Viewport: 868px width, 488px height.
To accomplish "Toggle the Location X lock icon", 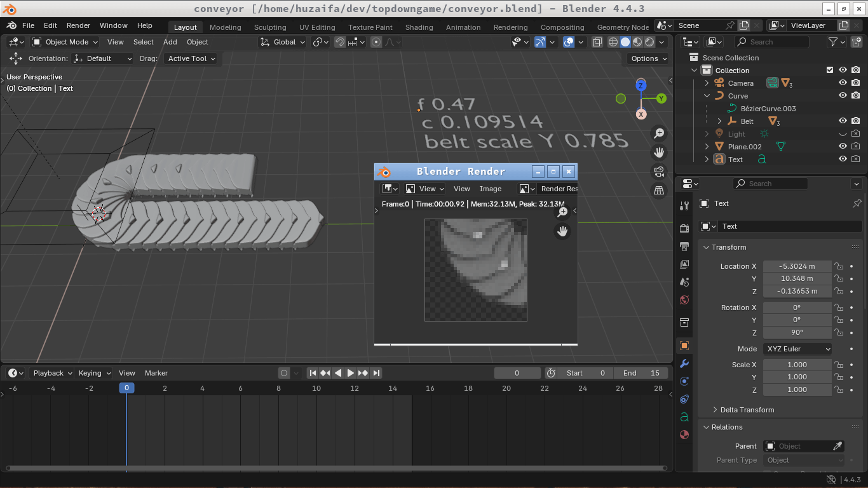I will click(839, 266).
